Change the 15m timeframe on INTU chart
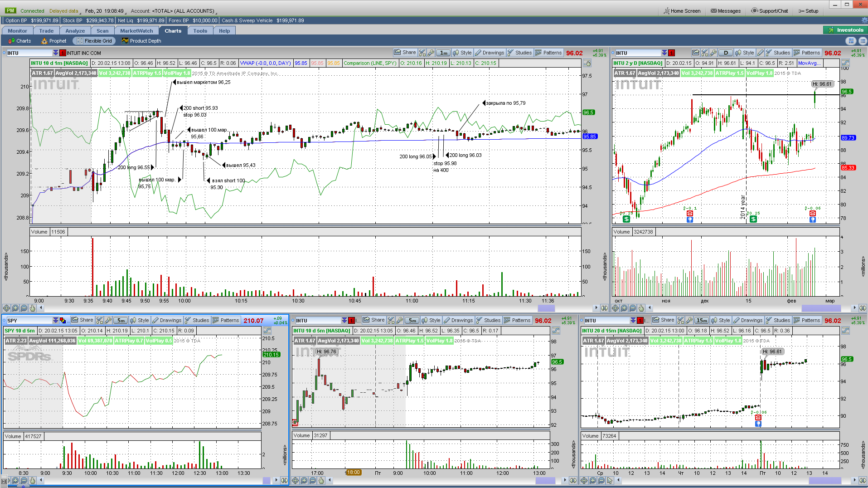The height and width of the screenshot is (488, 868). coord(702,321)
